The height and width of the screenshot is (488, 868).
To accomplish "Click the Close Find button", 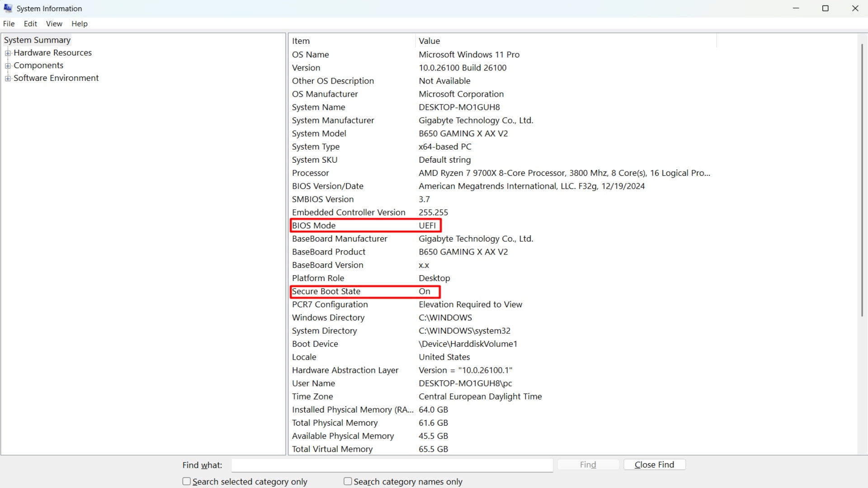I will pyautogui.click(x=654, y=465).
